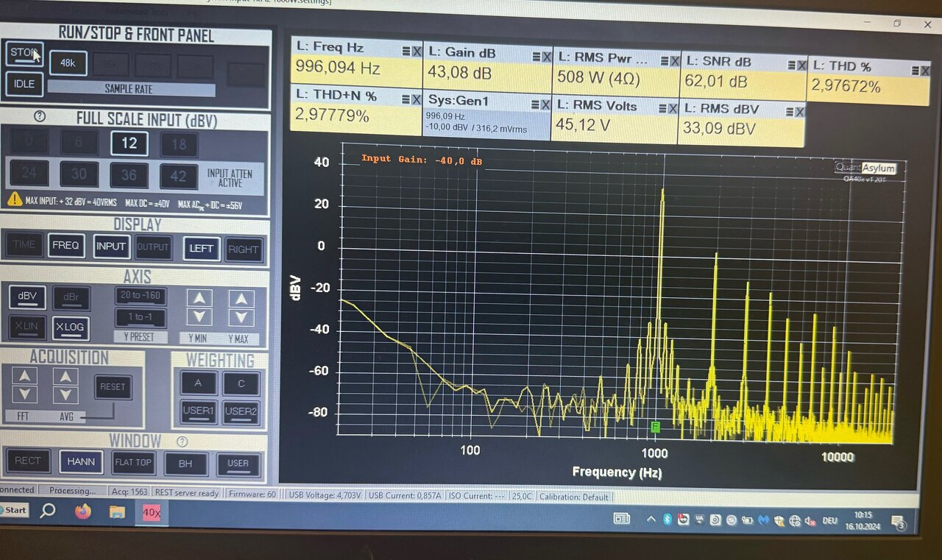Enable A weighting

[199, 383]
